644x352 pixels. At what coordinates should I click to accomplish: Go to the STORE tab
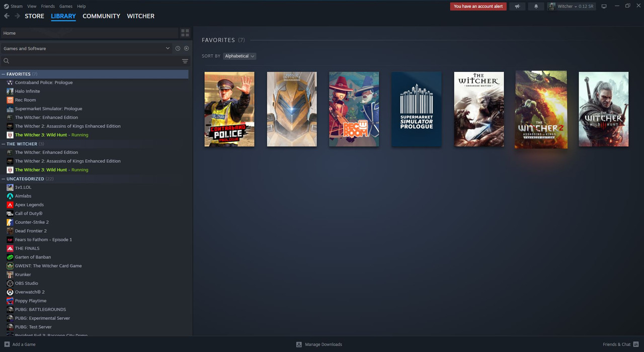tap(35, 16)
